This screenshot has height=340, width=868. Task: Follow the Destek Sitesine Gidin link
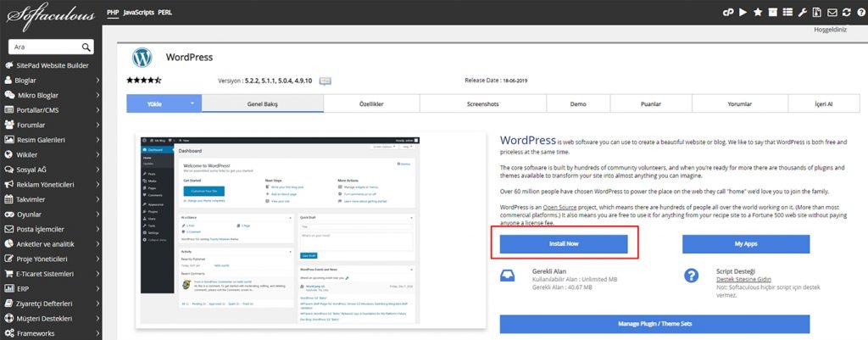click(743, 280)
